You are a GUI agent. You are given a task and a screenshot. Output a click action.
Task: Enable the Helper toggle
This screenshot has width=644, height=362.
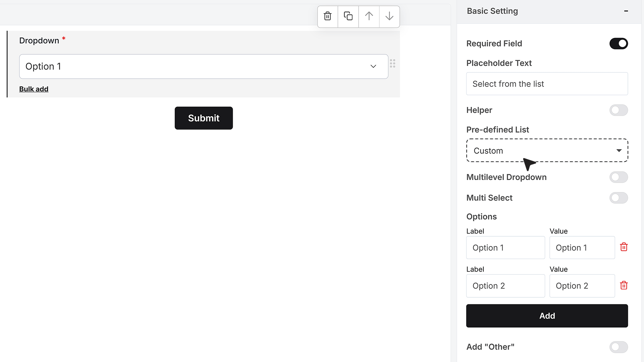[x=619, y=110]
